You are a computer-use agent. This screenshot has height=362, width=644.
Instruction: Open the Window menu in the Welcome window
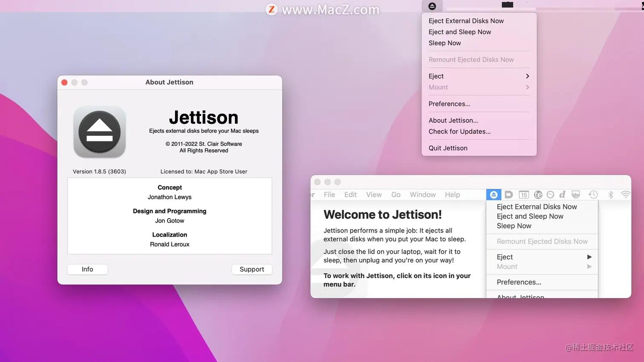point(423,195)
